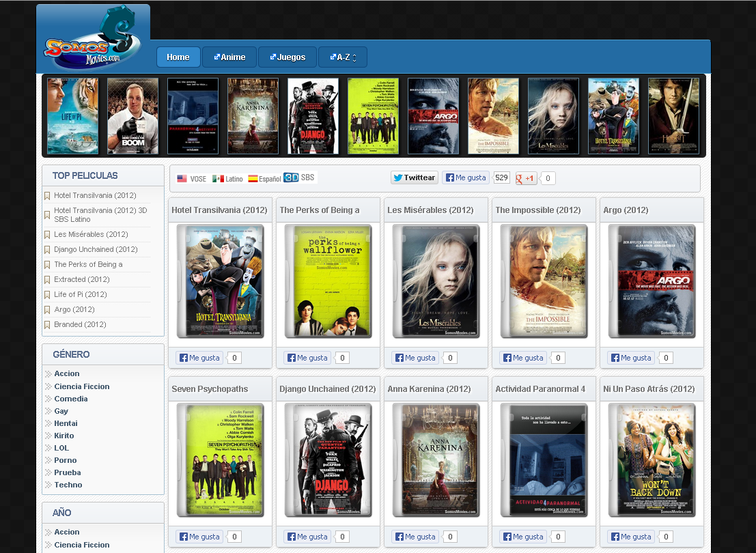Click the Twittear button

click(414, 178)
